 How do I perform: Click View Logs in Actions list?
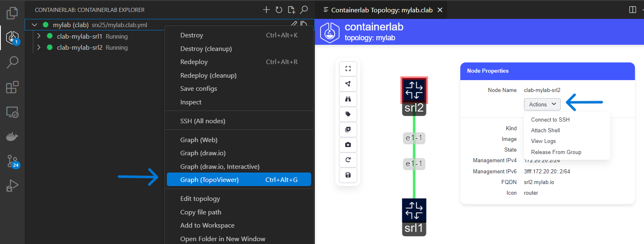coord(543,141)
